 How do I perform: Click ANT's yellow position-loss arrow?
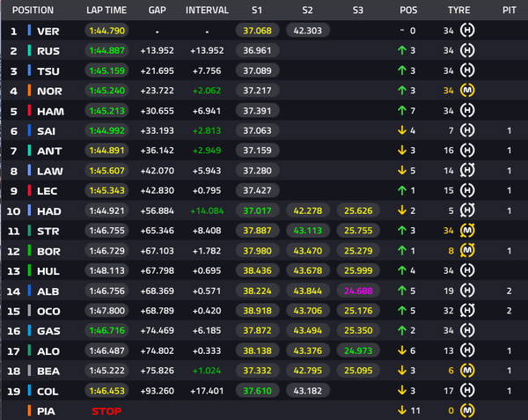click(402, 151)
